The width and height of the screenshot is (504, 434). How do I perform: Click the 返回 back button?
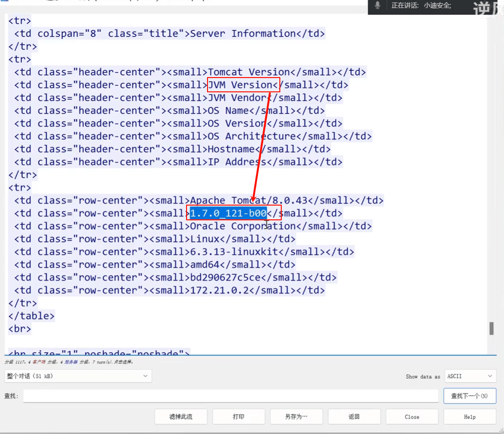tap(354, 417)
